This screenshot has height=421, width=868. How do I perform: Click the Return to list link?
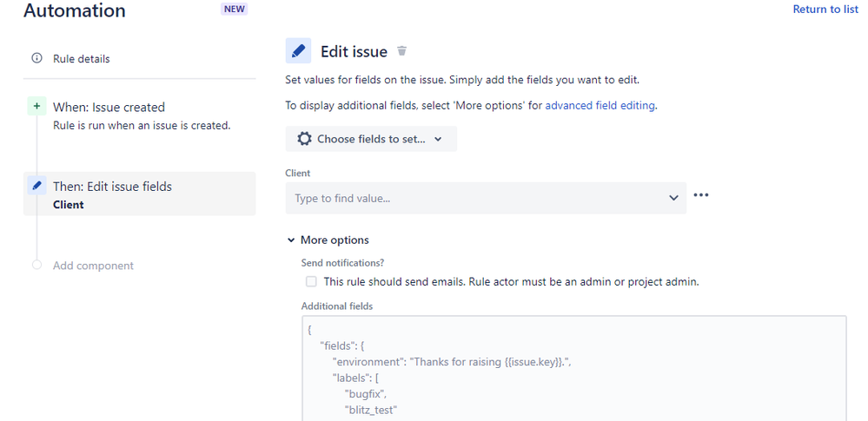pyautogui.click(x=825, y=10)
